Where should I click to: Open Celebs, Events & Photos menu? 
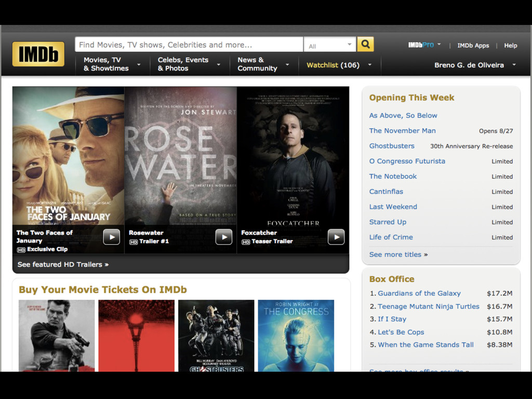[x=183, y=64]
